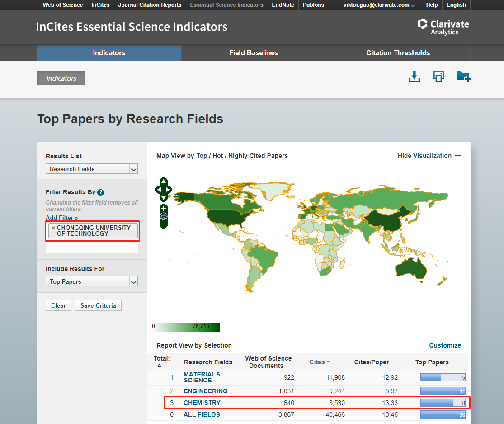Pan the map upward

pyautogui.click(x=164, y=182)
